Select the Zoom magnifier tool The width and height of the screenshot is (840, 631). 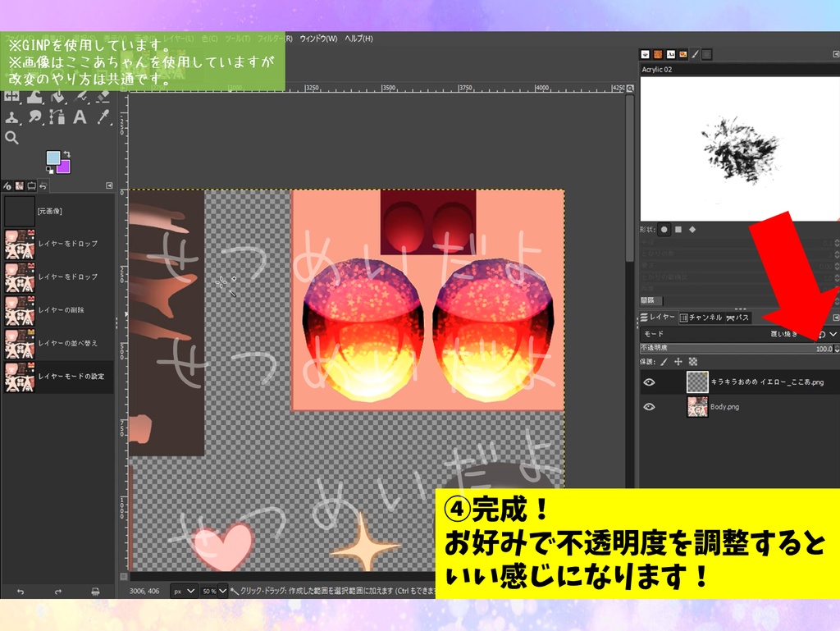pyautogui.click(x=11, y=136)
